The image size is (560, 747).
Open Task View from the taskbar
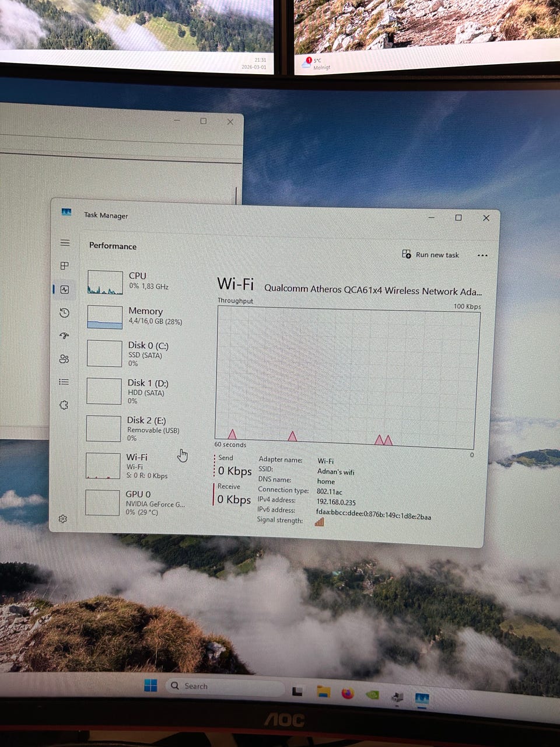click(x=297, y=692)
